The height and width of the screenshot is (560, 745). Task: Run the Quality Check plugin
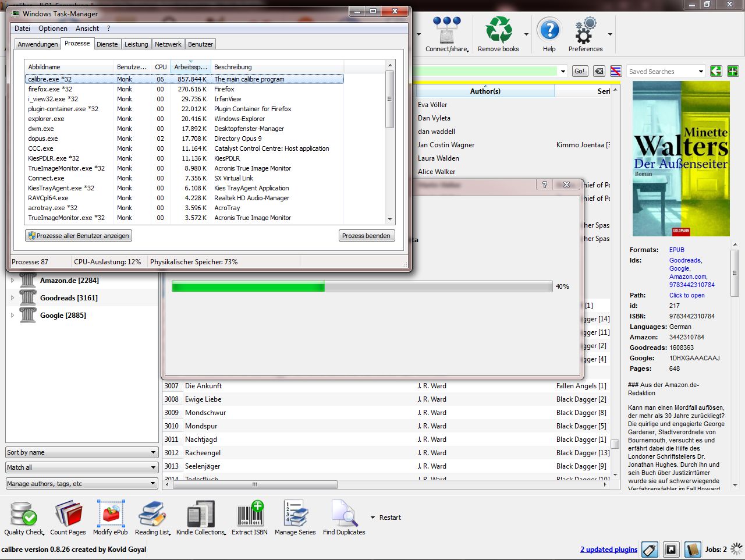click(24, 518)
